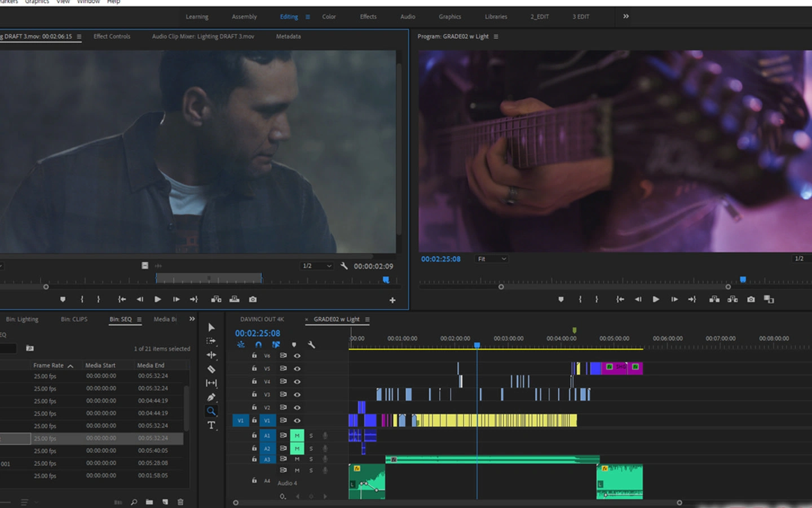Image resolution: width=812 pixels, height=508 pixels.
Task: Choose the Type tool
Action: (x=211, y=425)
